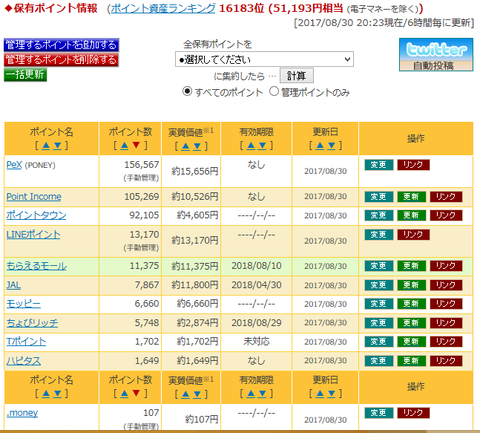Click リンク button in ハピタス row
This screenshot has height=433, width=480.
pyautogui.click(x=446, y=361)
